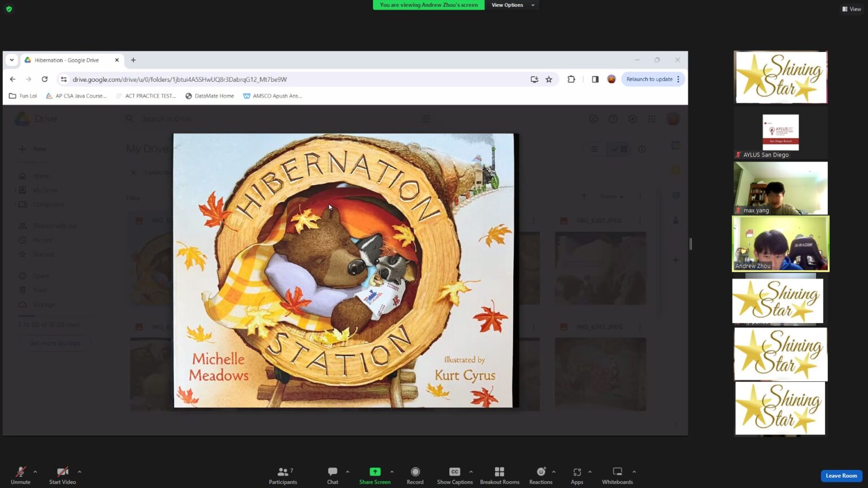Toggle Show Captions

454,475
